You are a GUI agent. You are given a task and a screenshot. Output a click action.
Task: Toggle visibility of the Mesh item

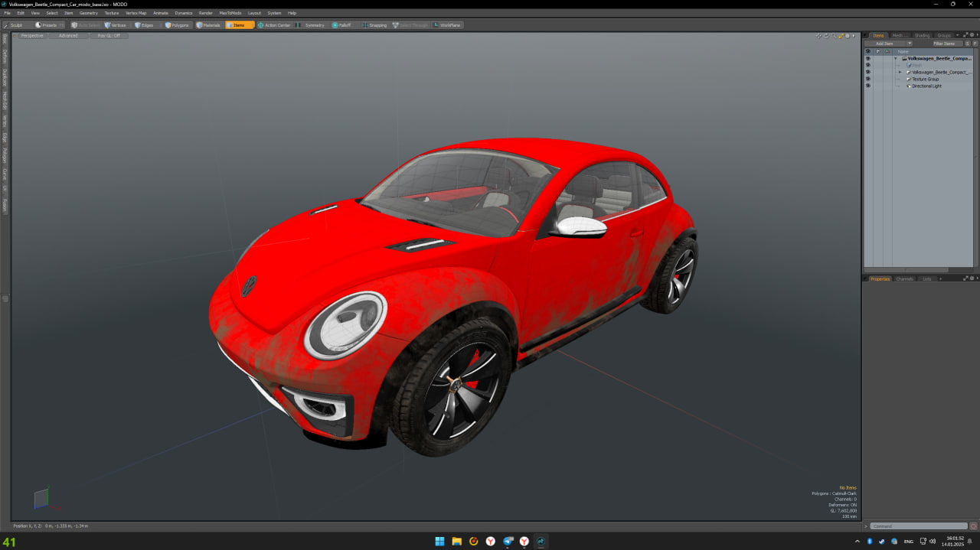click(867, 65)
